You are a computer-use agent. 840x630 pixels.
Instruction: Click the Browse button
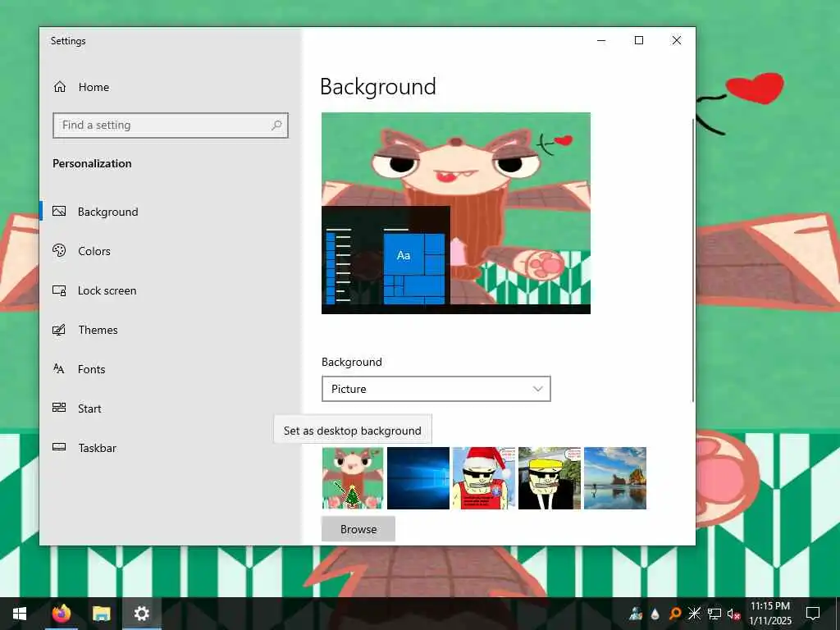click(358, 529)
